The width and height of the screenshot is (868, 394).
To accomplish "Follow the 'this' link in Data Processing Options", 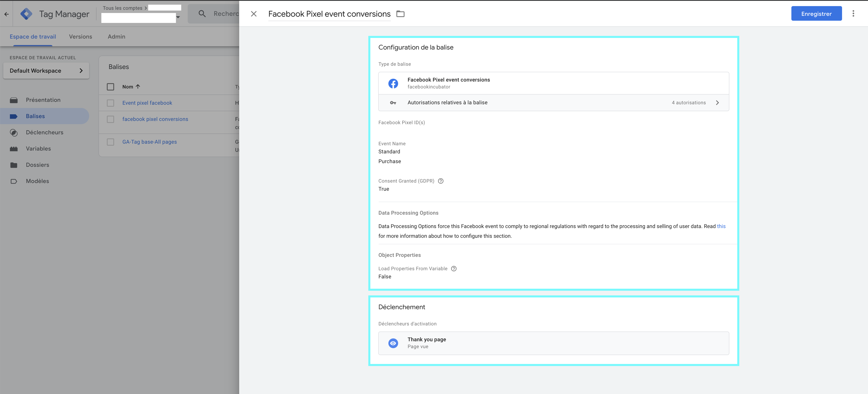I will click(x=721, y=226).
